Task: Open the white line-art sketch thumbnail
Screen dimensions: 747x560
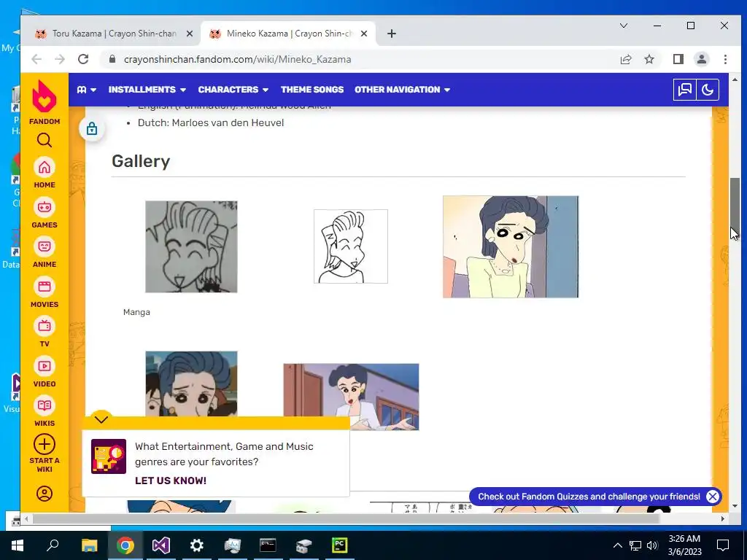Action: (351, 246)
